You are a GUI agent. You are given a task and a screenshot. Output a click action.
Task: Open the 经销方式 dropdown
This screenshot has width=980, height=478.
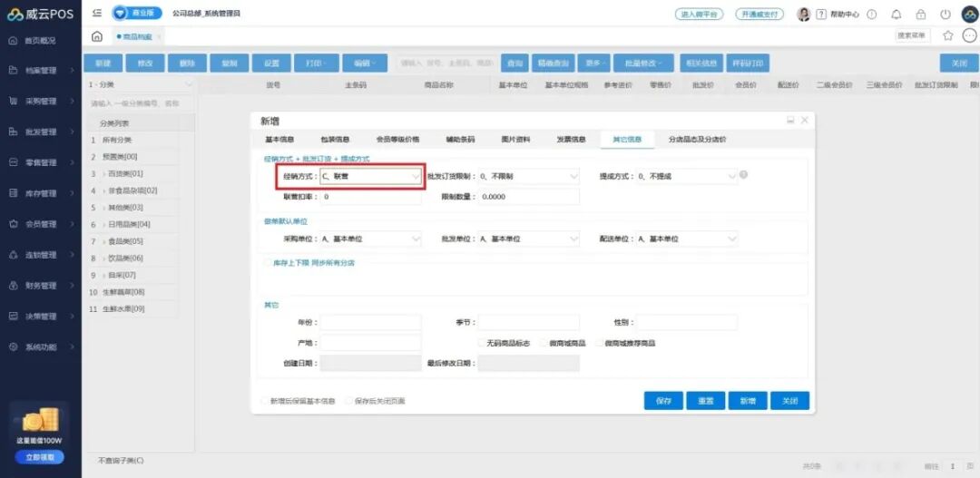pos(370,177)
